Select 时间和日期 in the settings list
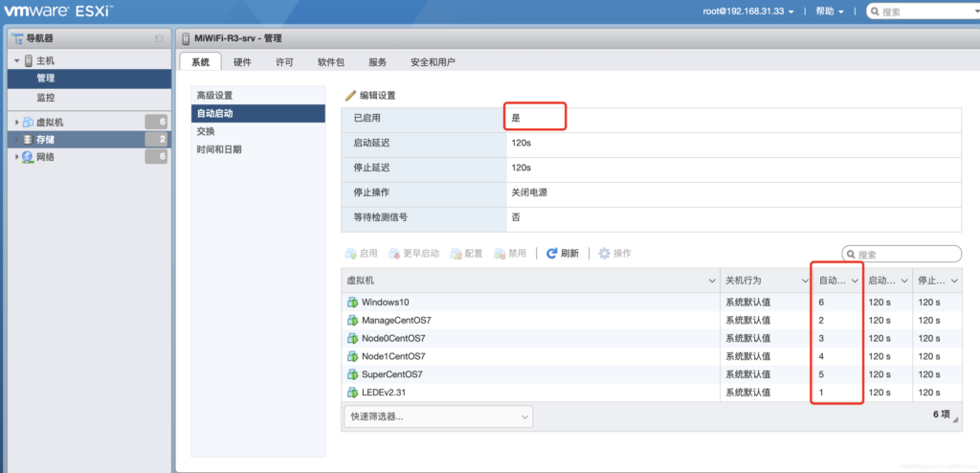Screen dimensions: 980x473 pos(219,149)
